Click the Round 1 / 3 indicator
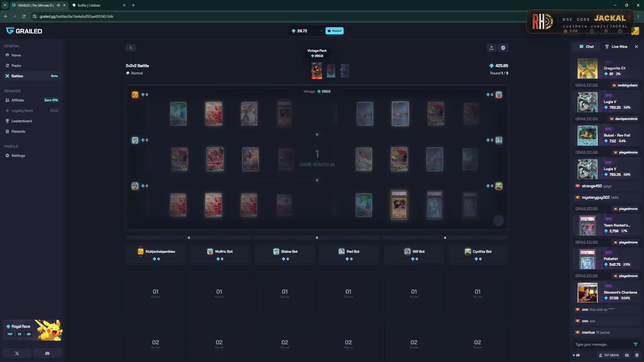This screenshot has width=644, height=362. (x=499, y=73)
